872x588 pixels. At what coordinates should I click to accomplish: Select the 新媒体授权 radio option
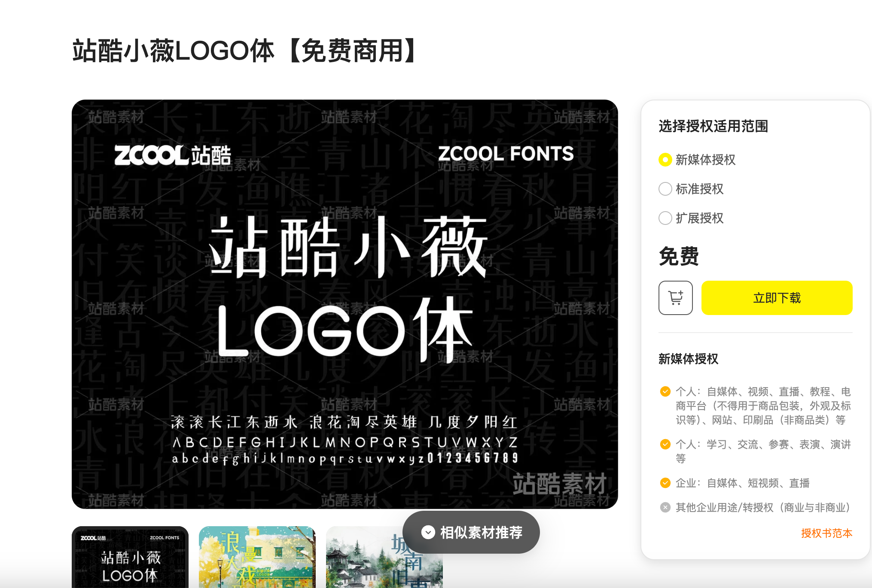pos(665,160)
